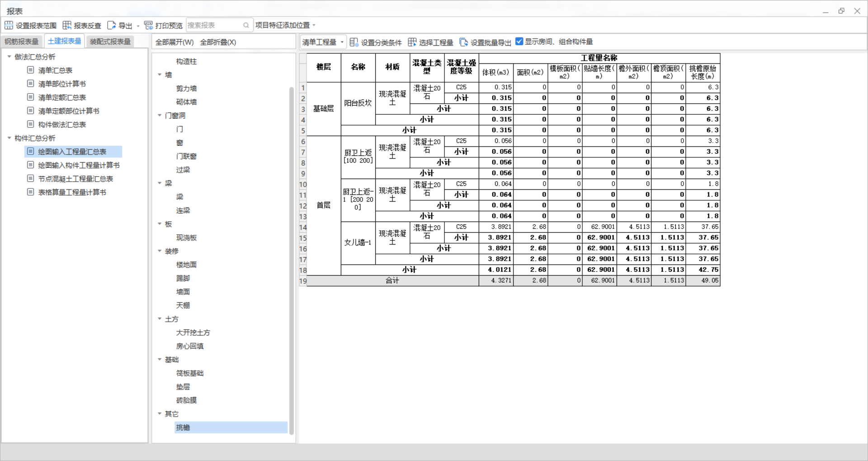Toggle 显示房间、组合构件量 checkbox
Image resolution: width=868 pixels, height=461 pixels.
click(519, 42)
